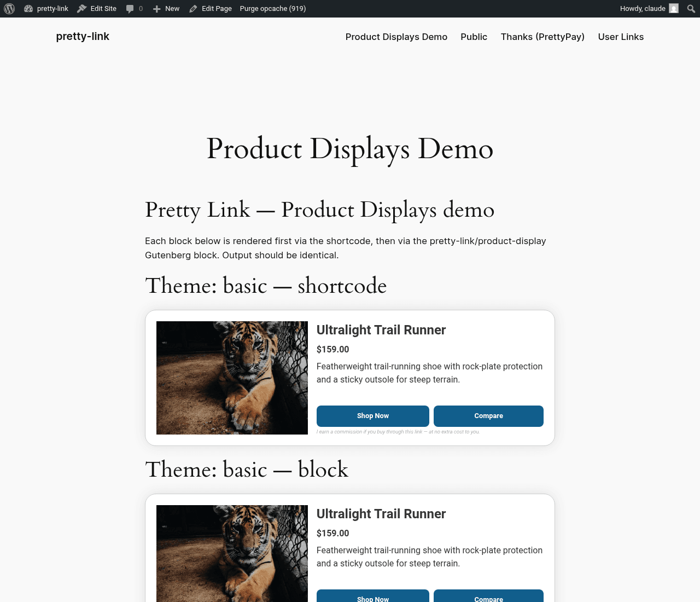Viewport: 700px width, 602px height.
Task: Purge opcache from admin bar
Action: (x=273, y=9)
